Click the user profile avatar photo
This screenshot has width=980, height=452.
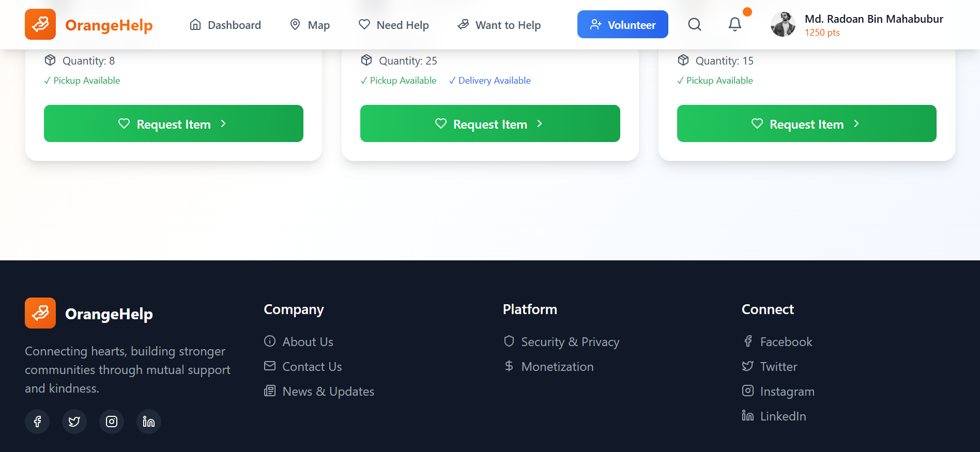pyautogui.click(x=783, y=24)
